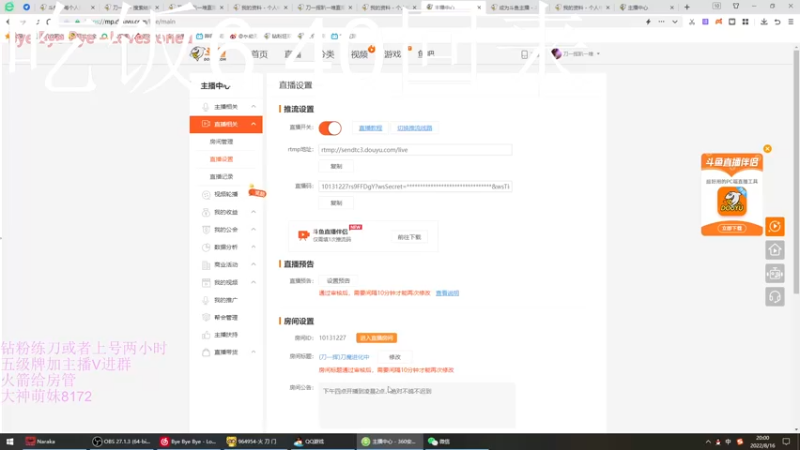Switch to OBS in the taskbar

pyautogui.click(x=121, y=442)
